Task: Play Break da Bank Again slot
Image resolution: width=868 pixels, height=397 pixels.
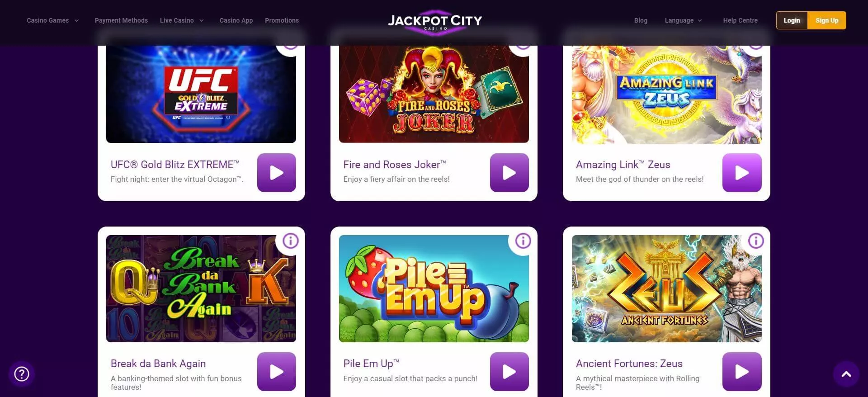Action: point(277,372)
